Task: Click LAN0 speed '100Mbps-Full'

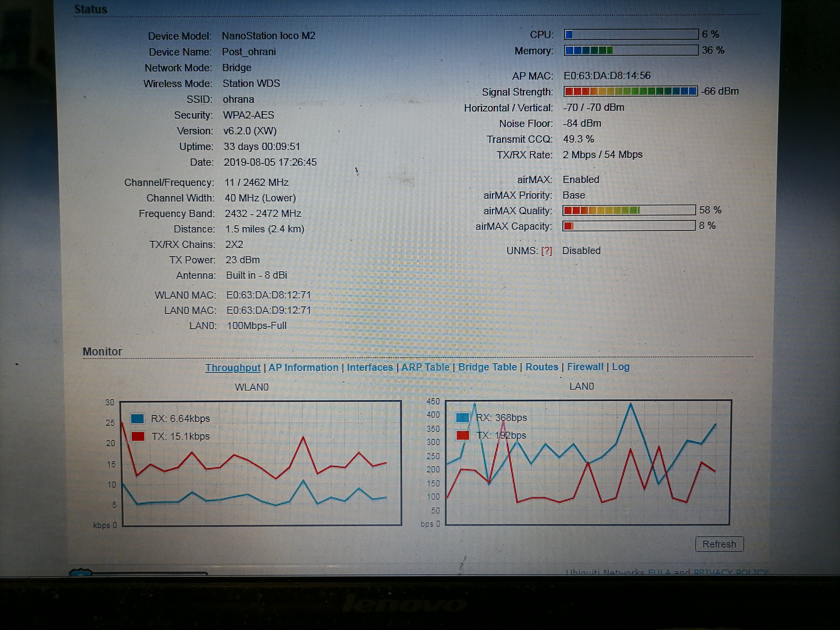Action: (x=257, y=325)
